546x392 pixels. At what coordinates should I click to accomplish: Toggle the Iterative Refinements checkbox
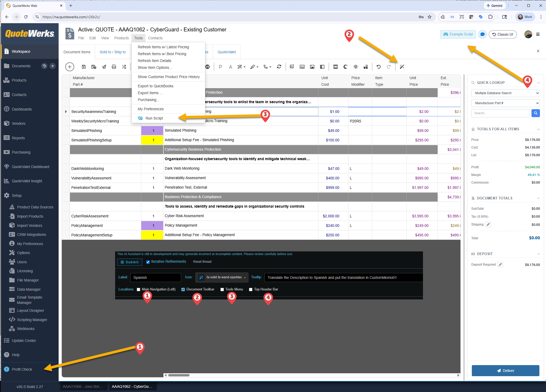tap(148, 262)
